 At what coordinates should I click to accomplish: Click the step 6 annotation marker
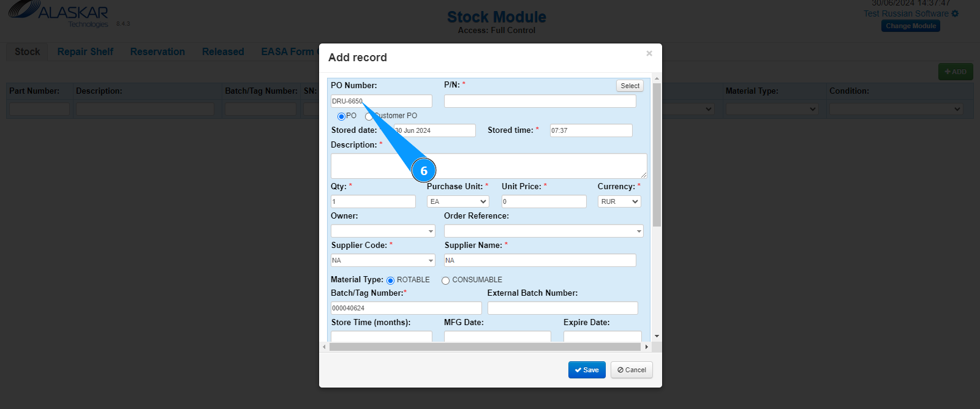[x=423, y=171]
